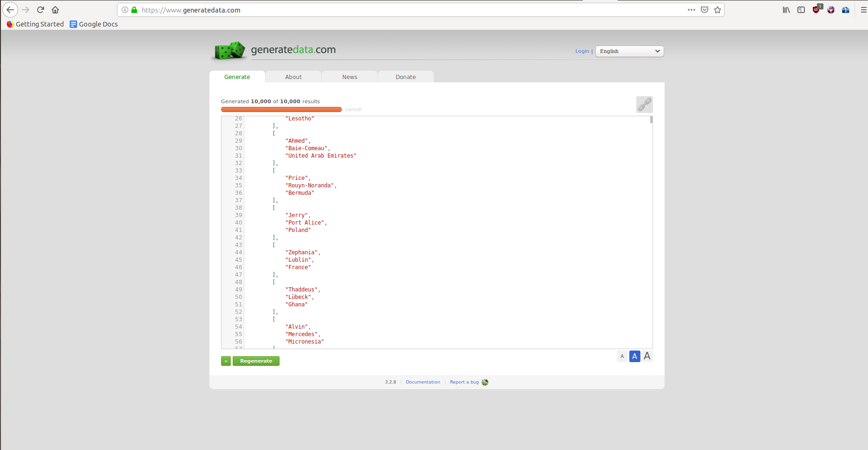868x450 pixels.
Task: Open the English language dropdown
Action: coord(630,51)
